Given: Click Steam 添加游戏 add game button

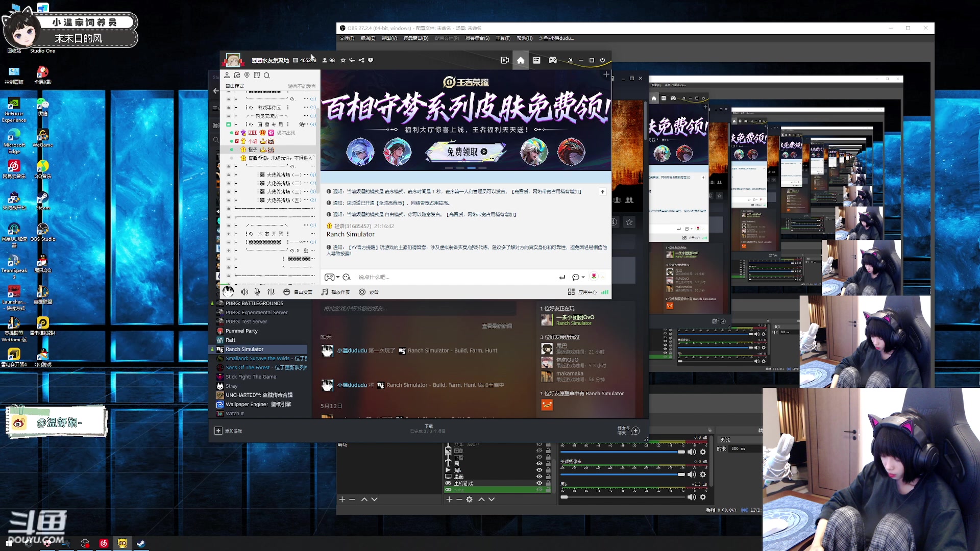Looking at the screenshot, I should pos(228,431).
